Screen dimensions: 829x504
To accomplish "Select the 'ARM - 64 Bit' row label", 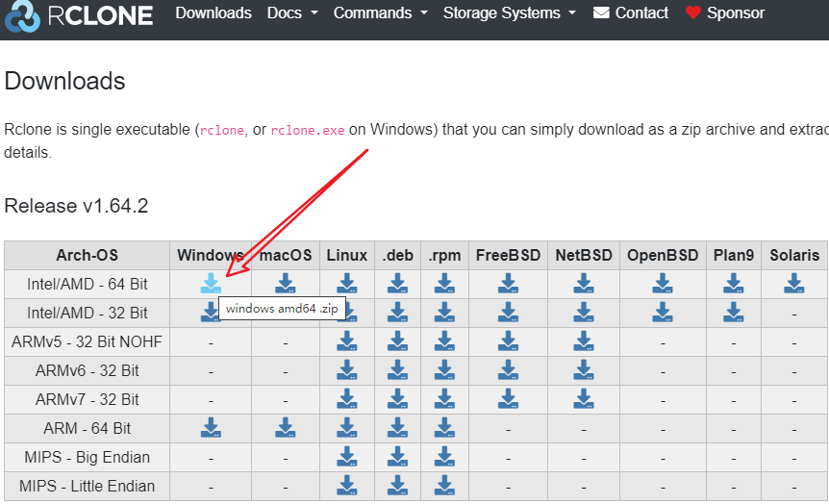I will tap(88, 428).
